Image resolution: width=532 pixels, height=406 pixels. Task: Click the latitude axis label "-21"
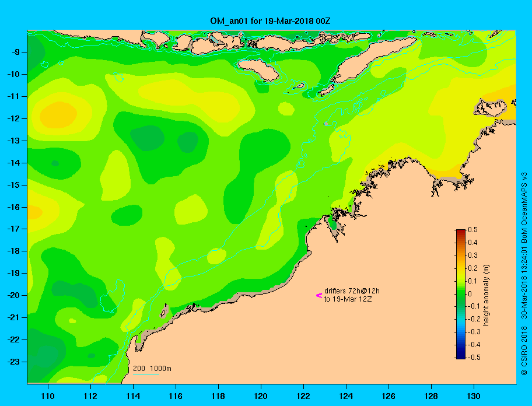click(x=13, y=317)
